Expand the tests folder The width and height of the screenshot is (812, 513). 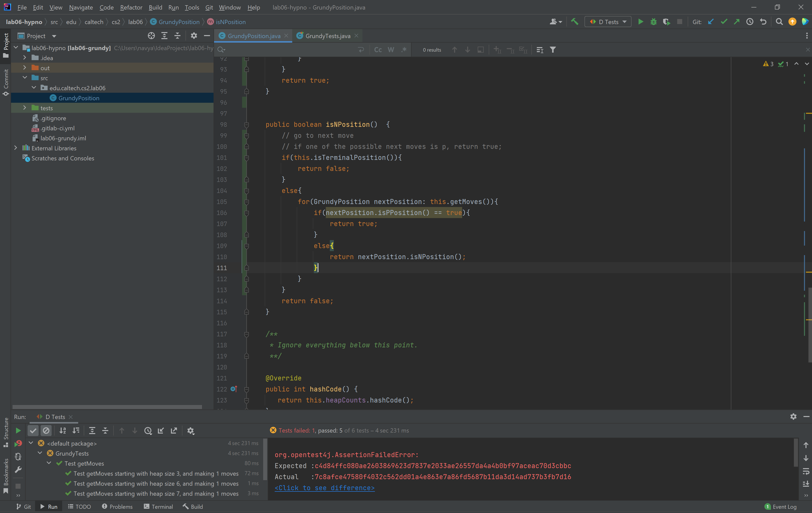(25, 108)
